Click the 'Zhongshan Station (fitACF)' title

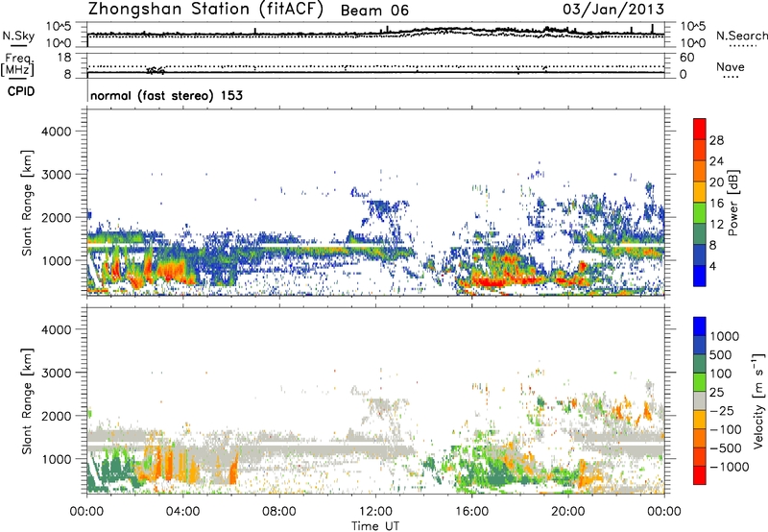click(205, 10)
